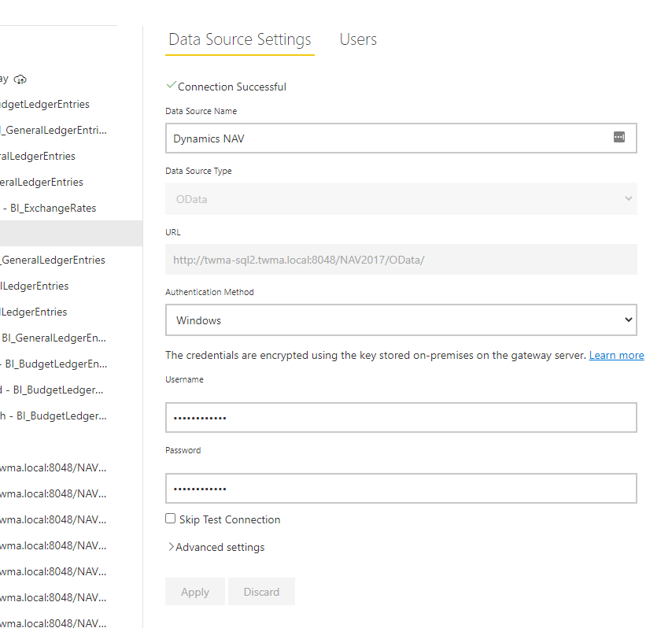
Task: Expand the Advanced settings section
Action: [x=216, y=547]
